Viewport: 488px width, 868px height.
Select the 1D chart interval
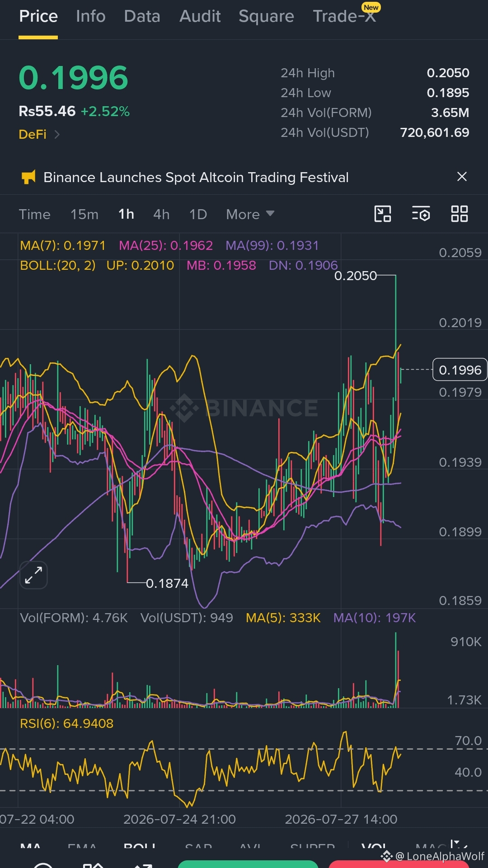click(198, 214)
